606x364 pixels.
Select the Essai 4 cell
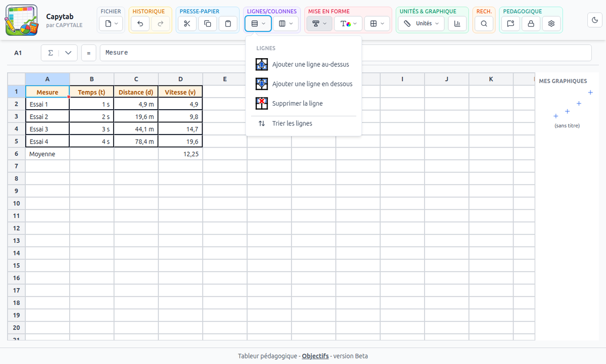coord(48,142)
